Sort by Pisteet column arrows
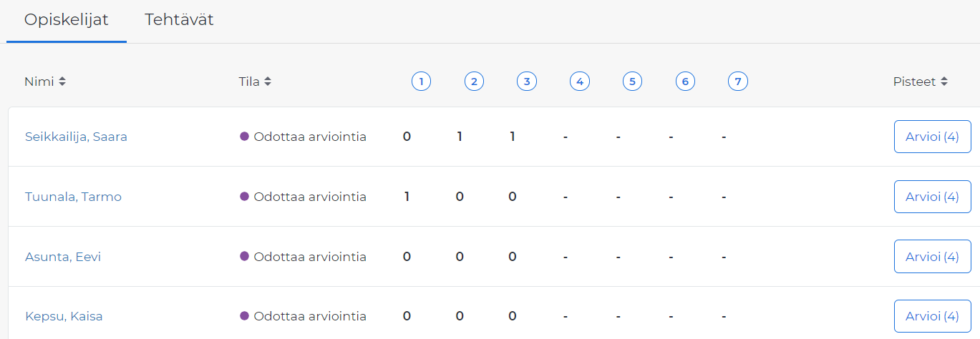The height and width of the screenshot is (339, 980). 944,82
